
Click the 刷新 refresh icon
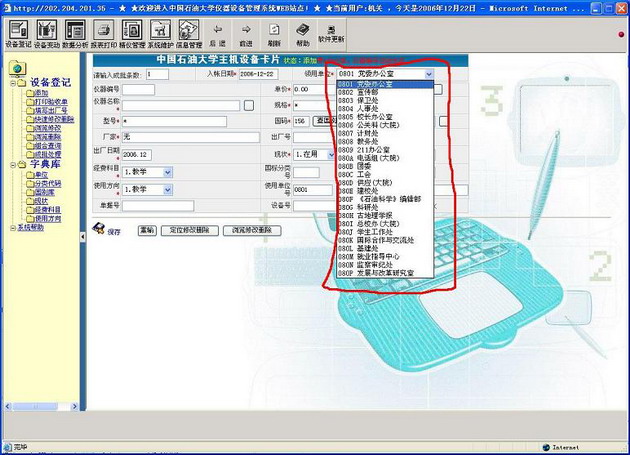pos(274,32)
